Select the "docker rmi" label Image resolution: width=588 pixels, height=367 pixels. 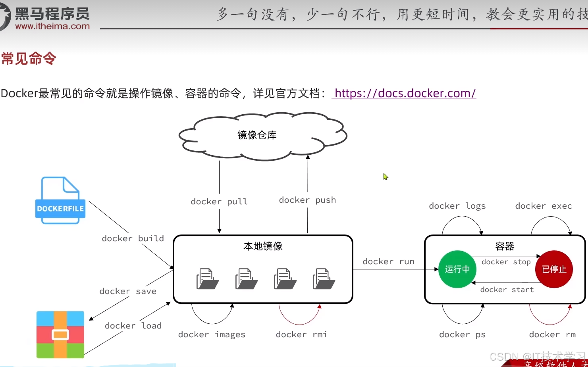pos(301,334)
